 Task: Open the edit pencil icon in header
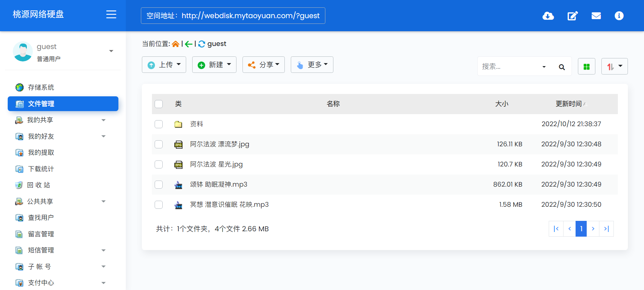coord(572,16)
